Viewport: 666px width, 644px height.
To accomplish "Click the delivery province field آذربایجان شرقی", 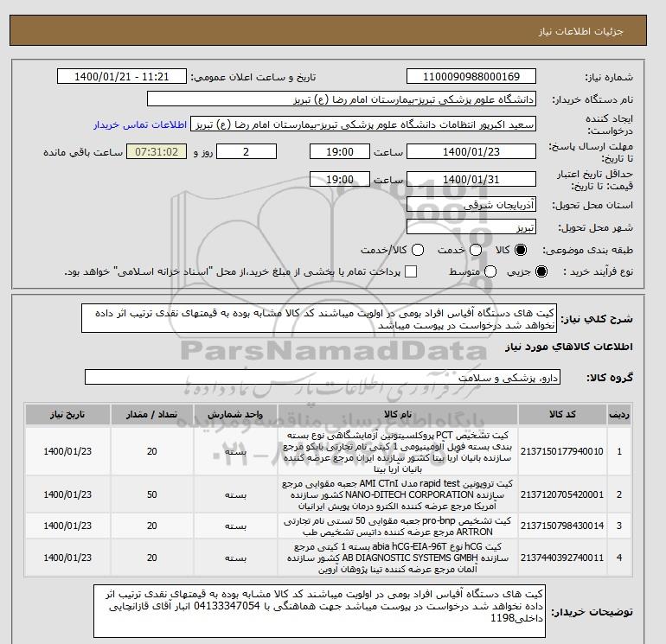I will coord(471,205).
